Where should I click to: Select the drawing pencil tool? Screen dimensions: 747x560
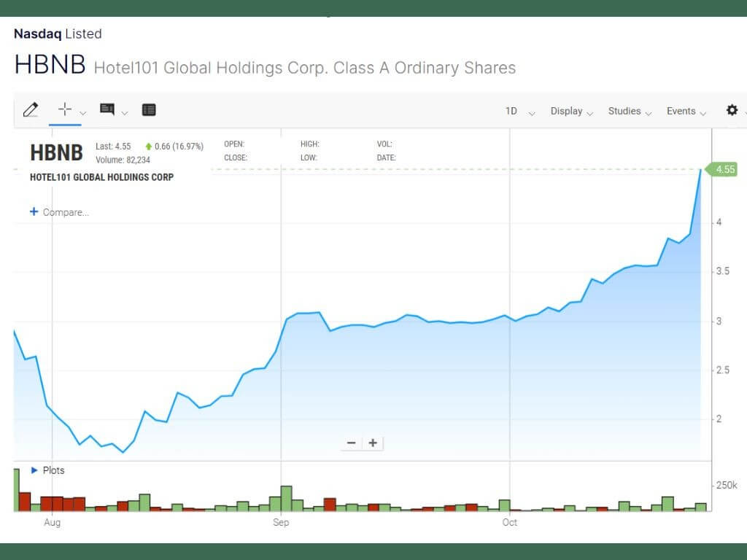tap(31, 109)
